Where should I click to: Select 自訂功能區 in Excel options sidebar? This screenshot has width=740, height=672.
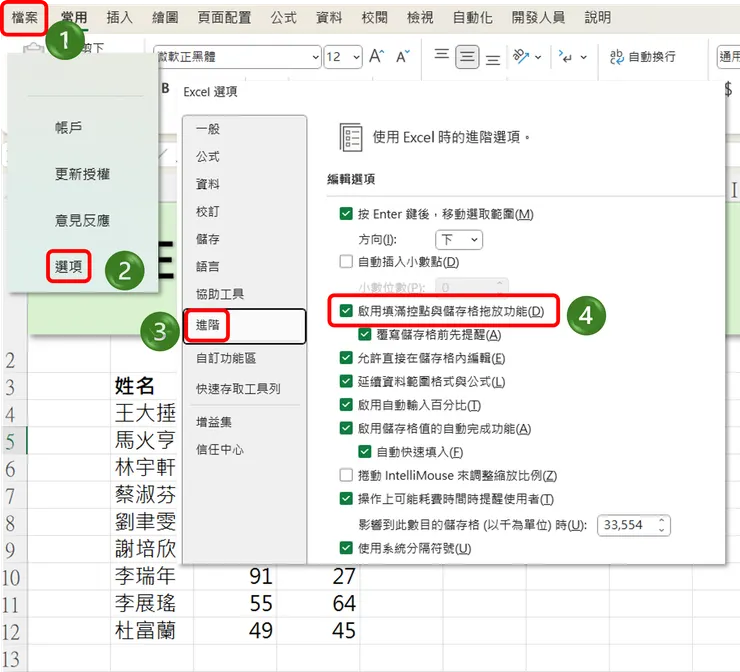[x=226, y=358]
